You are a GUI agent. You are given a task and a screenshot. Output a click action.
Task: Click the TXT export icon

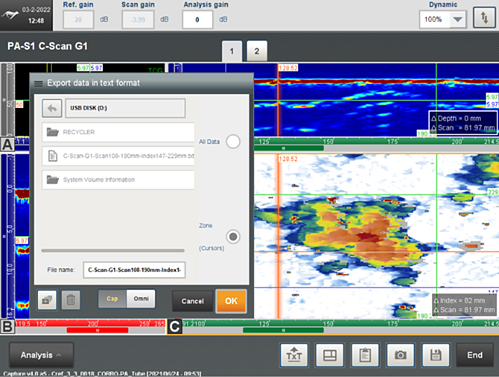294,355
